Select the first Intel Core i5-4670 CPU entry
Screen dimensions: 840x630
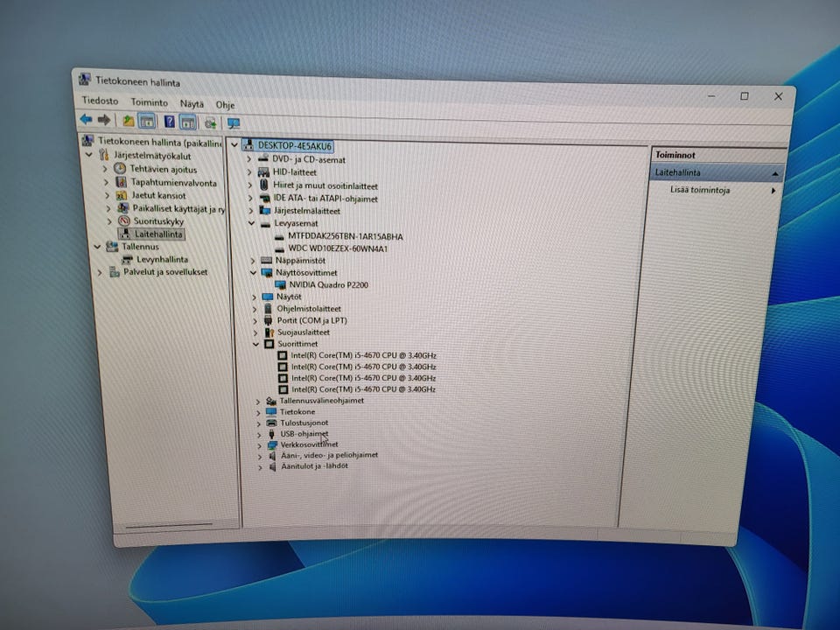click(x=363, y=355)
